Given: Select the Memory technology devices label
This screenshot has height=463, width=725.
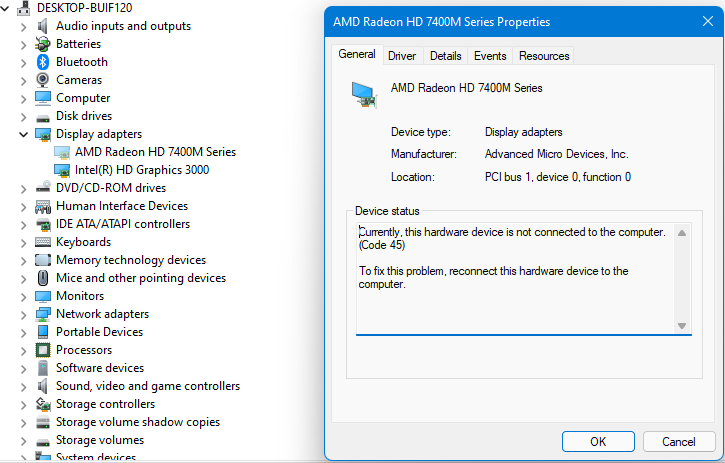Looking at the screenshot, I should tap(131, 260).
